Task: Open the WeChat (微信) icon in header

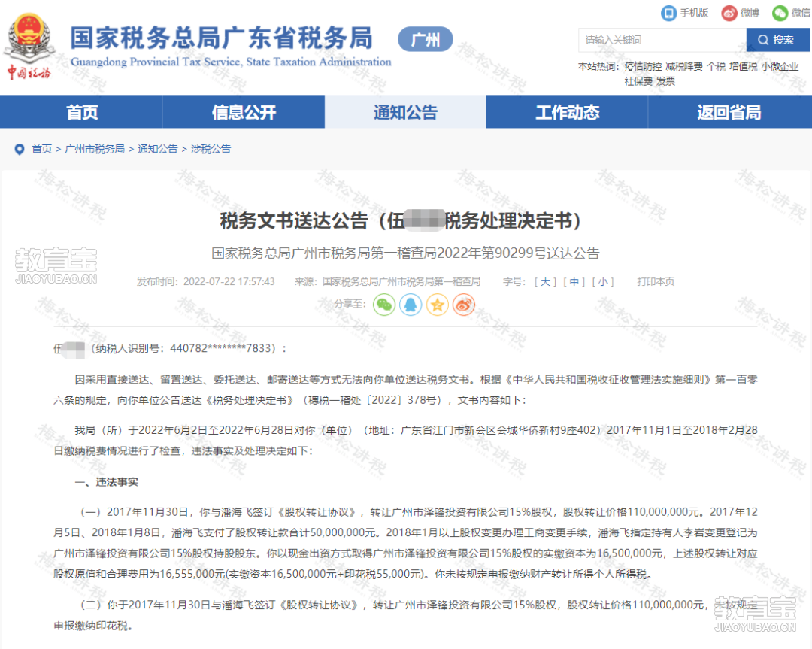Action: [780, 13]
